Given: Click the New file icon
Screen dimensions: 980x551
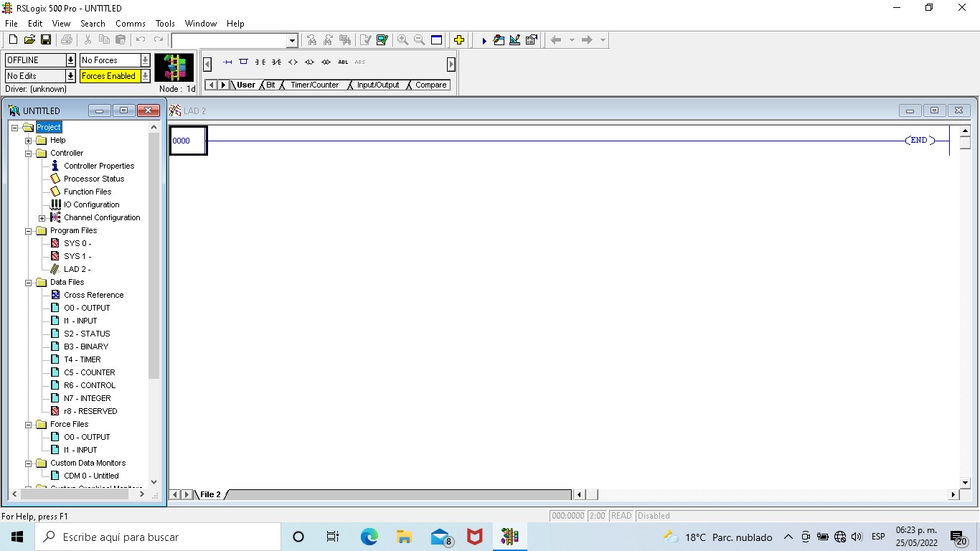Looking at the screenshot, I should click(13, 40).
